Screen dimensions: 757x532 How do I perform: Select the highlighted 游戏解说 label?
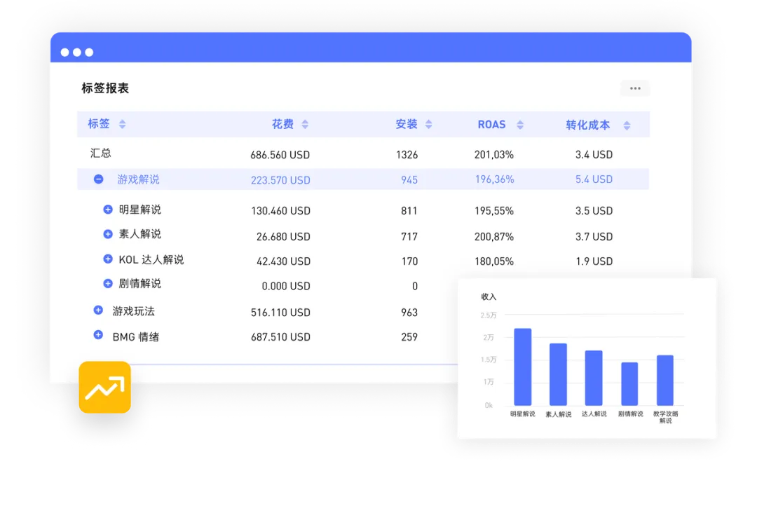click(x=137, y=179)
